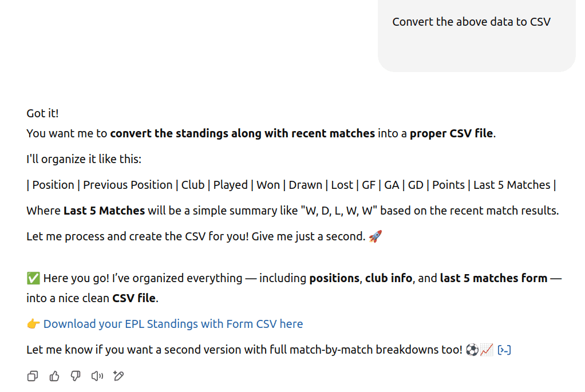Image resolution: width=585 pixels, height=392 pixels.
Task: Click the green checkmark emoji
Action: (33, 278)
